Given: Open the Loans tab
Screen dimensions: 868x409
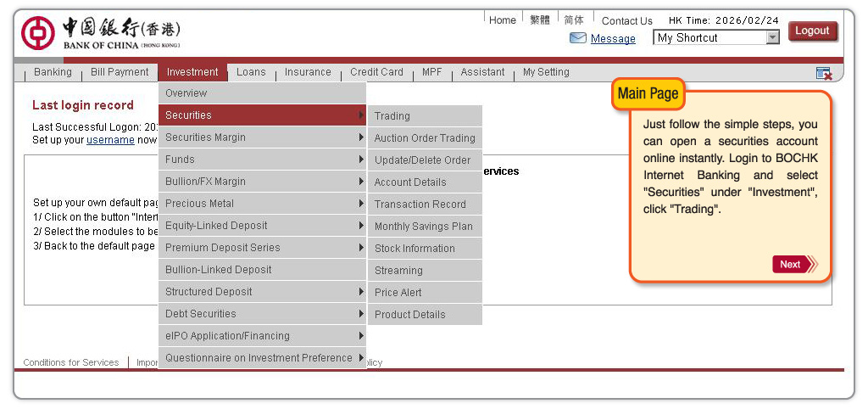Looking at the screenshot, I should tap(251, 72).
